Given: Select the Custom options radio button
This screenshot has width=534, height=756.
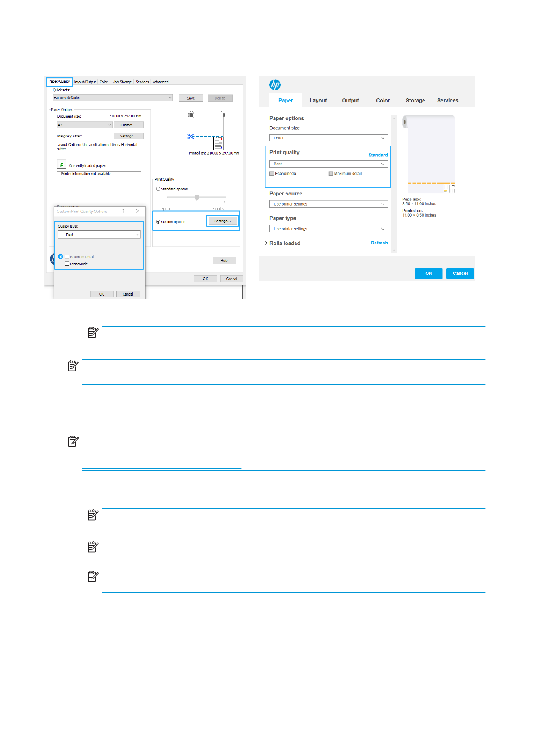Looking at the screenshot, I should pos(158,222).
